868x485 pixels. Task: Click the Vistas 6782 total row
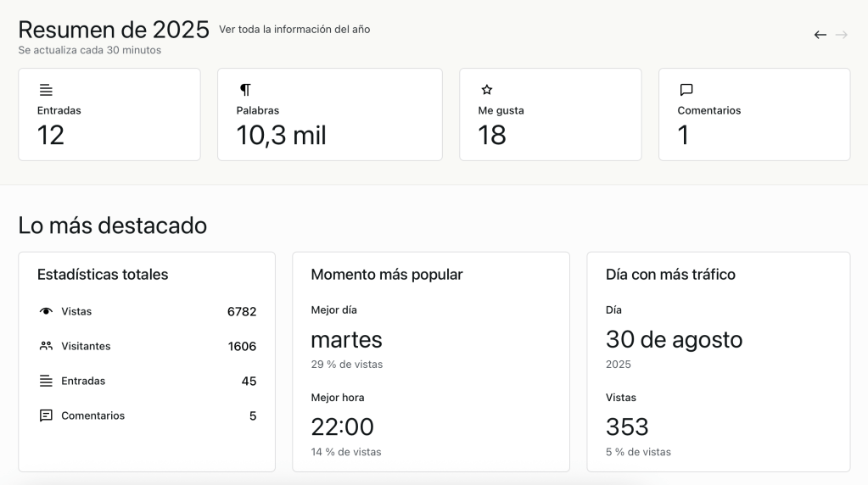click(x=146, y=312)
